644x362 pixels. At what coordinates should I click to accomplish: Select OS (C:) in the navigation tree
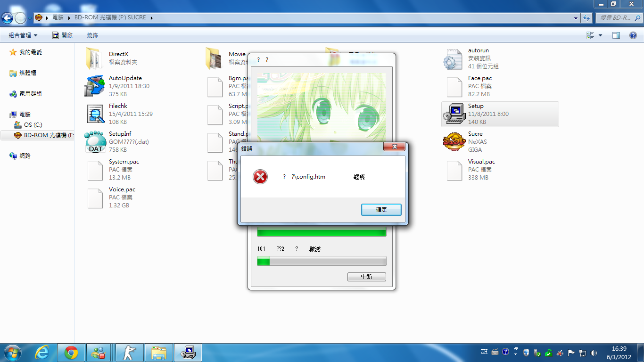tap(33, 125)
